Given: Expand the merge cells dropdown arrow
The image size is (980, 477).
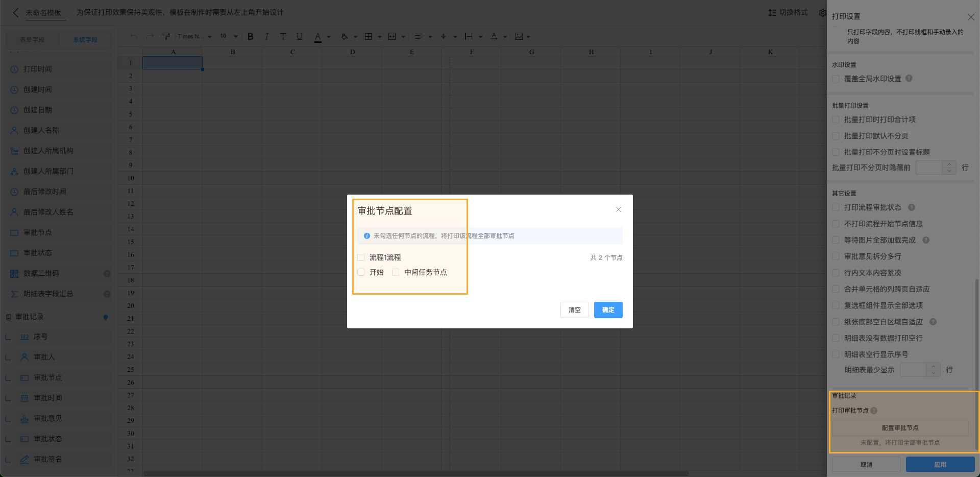Looking at the screenshot, I should pyautogui.click(x=404, y=37).
